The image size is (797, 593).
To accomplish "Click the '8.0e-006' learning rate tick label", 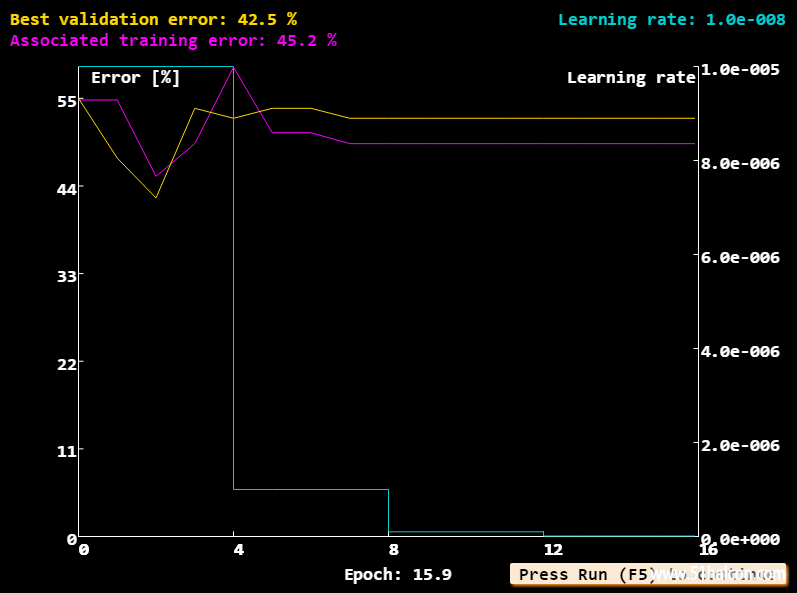I will pos(740,163).
